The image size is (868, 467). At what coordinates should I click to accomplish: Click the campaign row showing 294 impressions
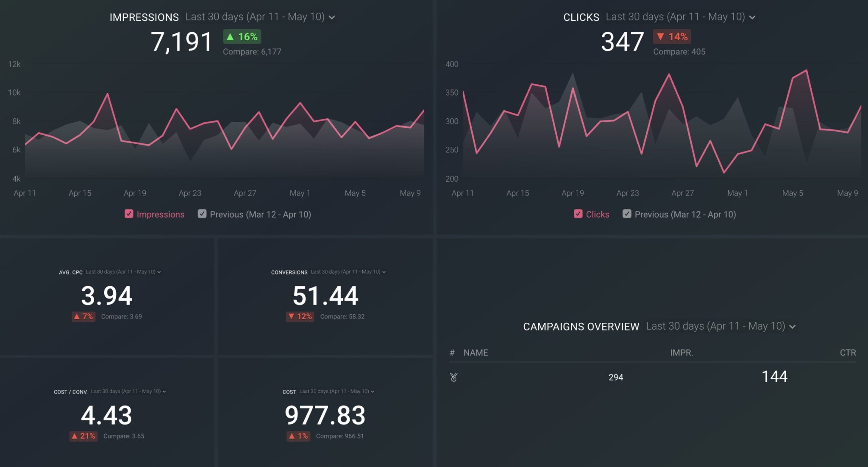tap(615, 377)
